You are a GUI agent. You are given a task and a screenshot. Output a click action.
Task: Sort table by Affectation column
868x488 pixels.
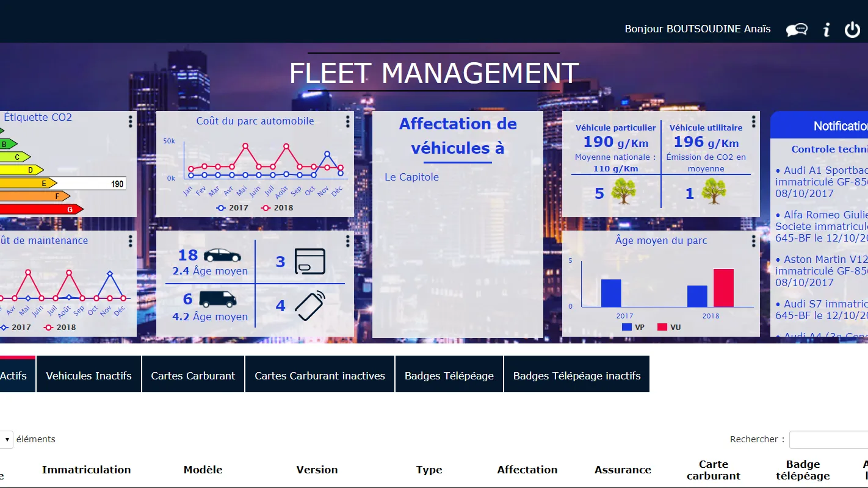pyautogui.click(x=527, y=470)
